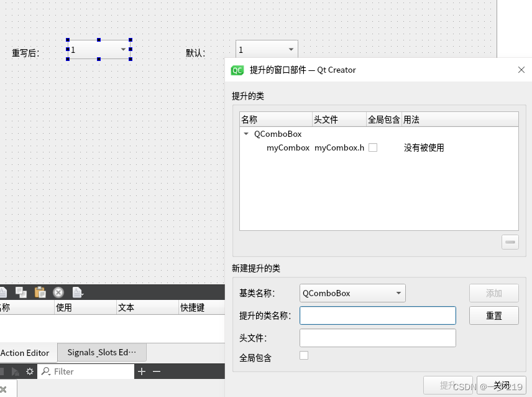The width and height of the screenshot is (532, 397).
Task: Click the copy action icon in Action Editor toolbar
Action: coord(22,292)
